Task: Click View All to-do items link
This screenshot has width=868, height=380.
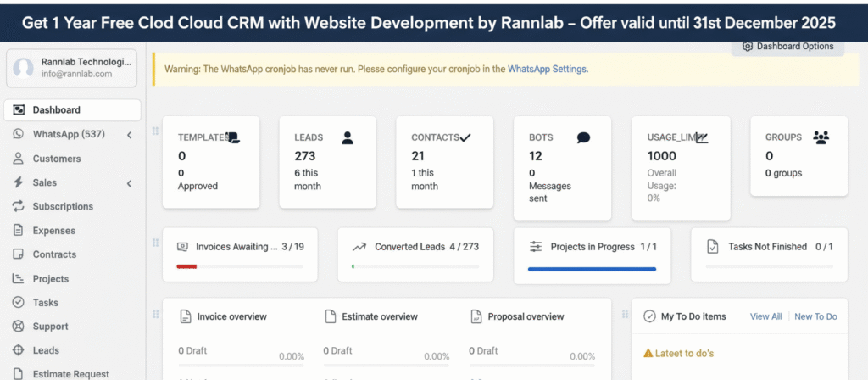Action: [765, 316]
